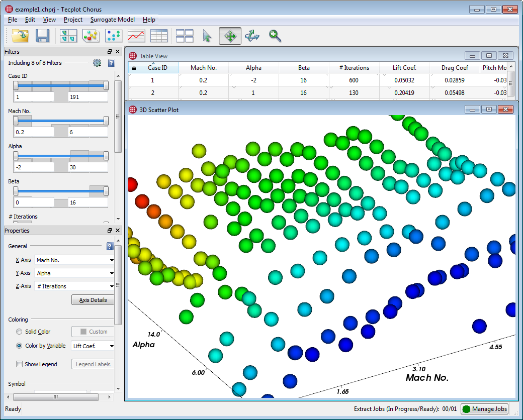The width and height of the screenshot is (523, 420).
Task: Open the Help menu
Action: tap(149, 20)
